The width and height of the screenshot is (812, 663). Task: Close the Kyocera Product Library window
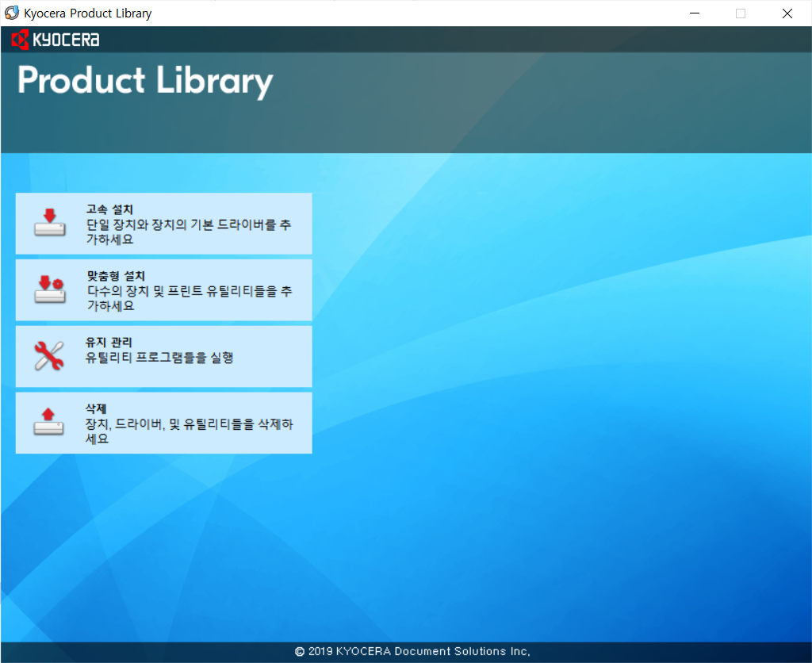click(x=787, y=13)
